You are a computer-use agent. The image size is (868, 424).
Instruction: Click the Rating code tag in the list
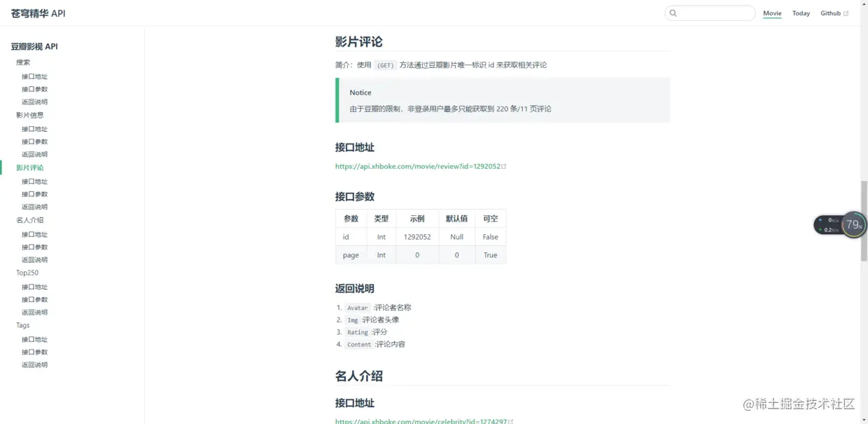(358, 332)
